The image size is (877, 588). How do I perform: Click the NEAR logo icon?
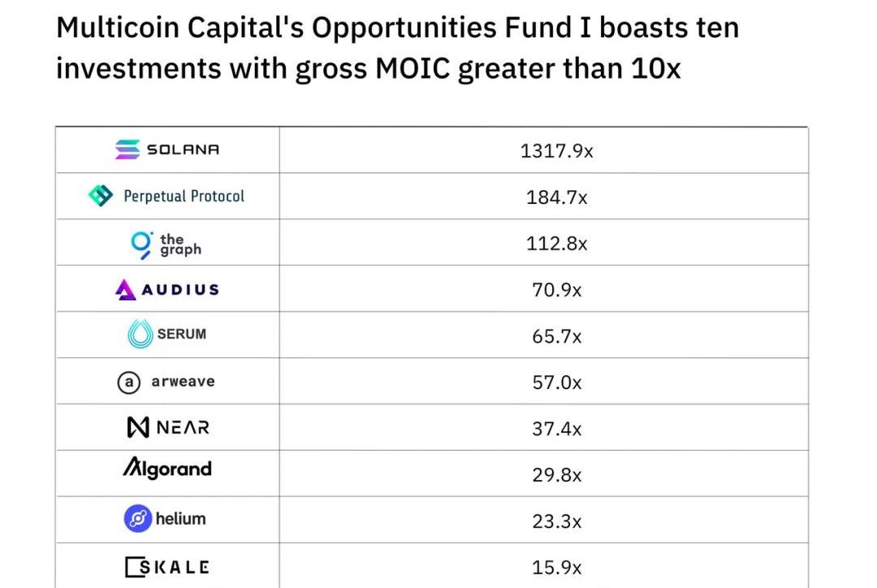point(137,427)
